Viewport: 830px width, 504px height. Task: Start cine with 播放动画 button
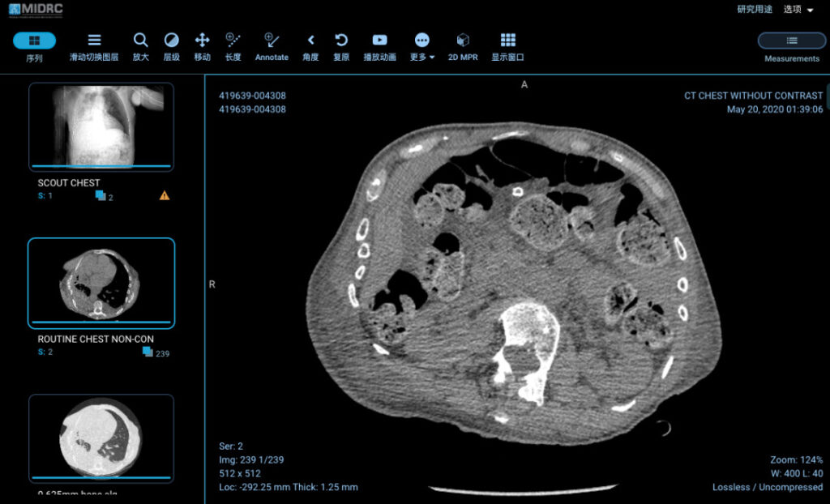[x=379, y=46]
